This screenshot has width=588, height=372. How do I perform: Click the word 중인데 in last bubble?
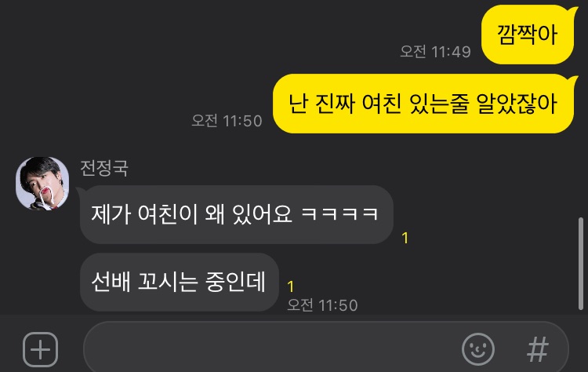point(235,282)
